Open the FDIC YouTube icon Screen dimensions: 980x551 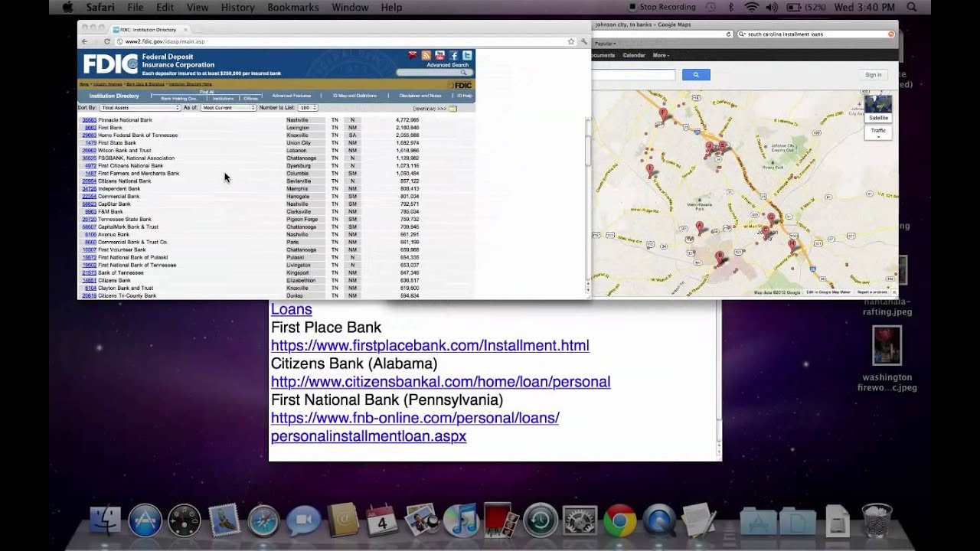439,55
